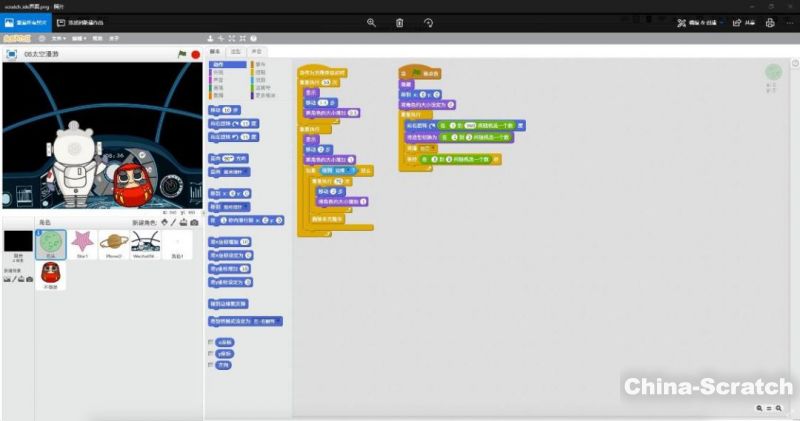Image resolution: width=800 pixels, height=421 pixels.
Task: Select the 更多模块 more blocks category
Action: click(x=265, y=95)
